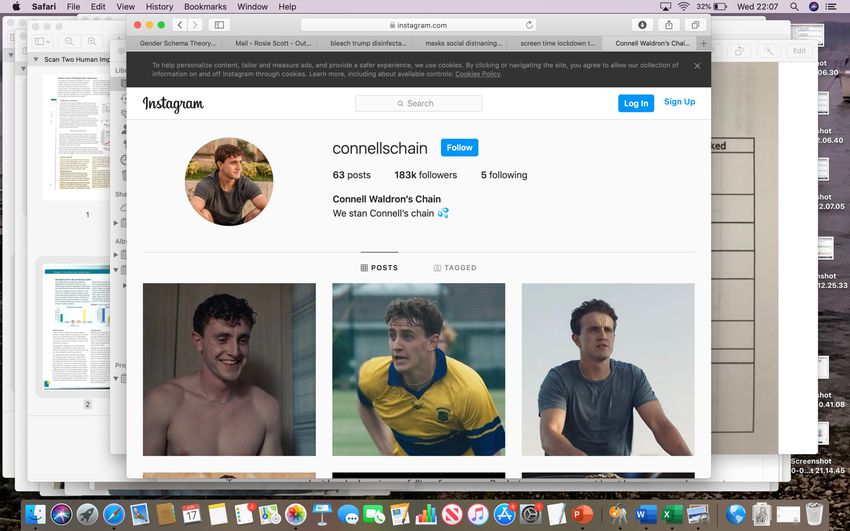850x531 pixels.
Task: Open the Bookmarks menu
Action: pos(205,7)
